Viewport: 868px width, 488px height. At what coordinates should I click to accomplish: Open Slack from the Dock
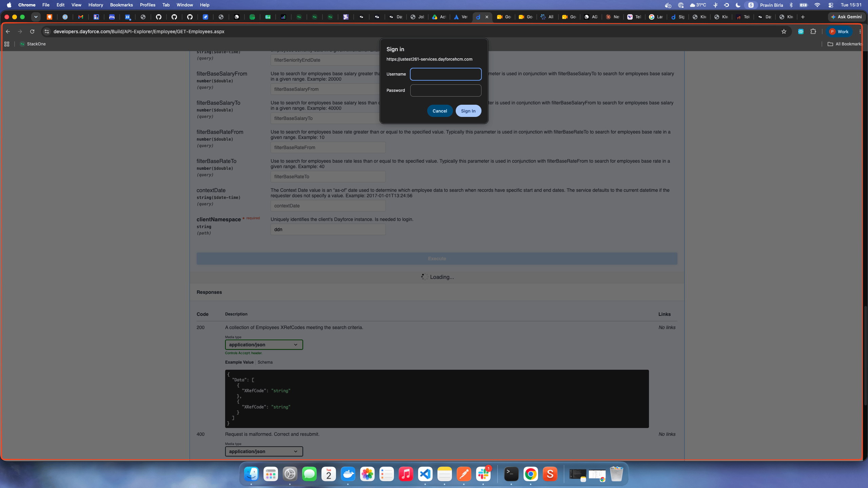483,474
